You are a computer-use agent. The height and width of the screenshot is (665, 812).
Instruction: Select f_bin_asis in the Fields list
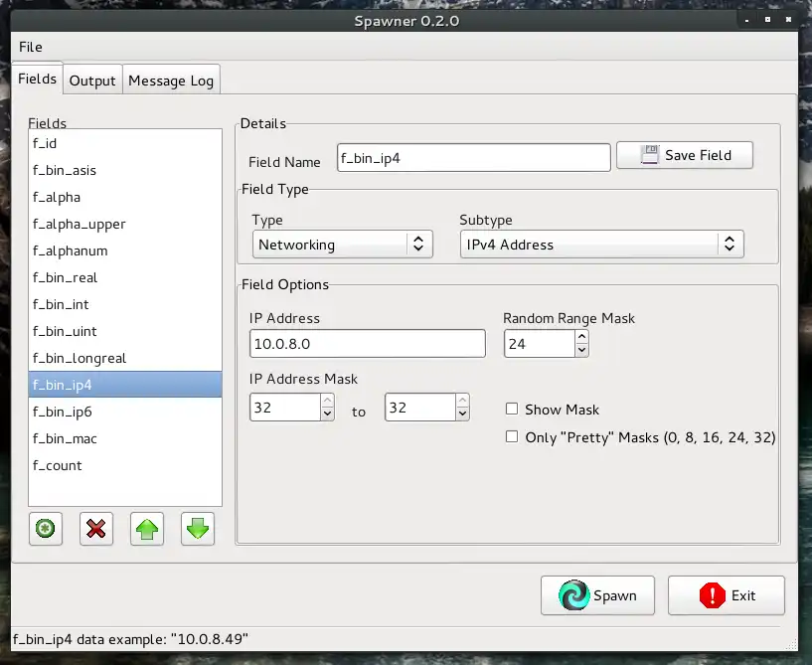(x=125, y=170)
